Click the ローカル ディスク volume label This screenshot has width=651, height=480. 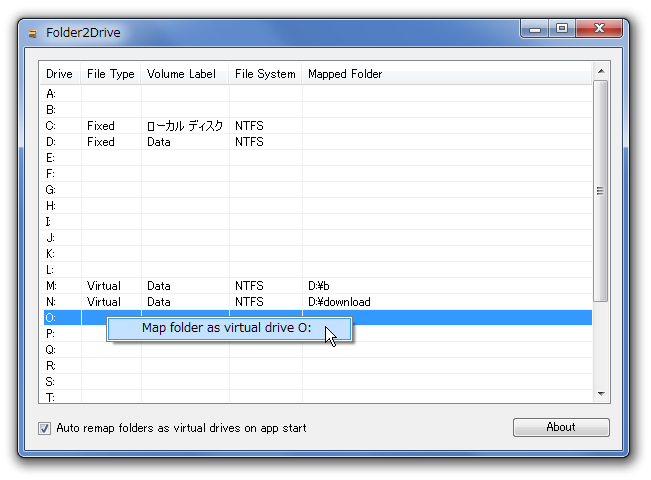pyautogui.click(x=185, y=126)
